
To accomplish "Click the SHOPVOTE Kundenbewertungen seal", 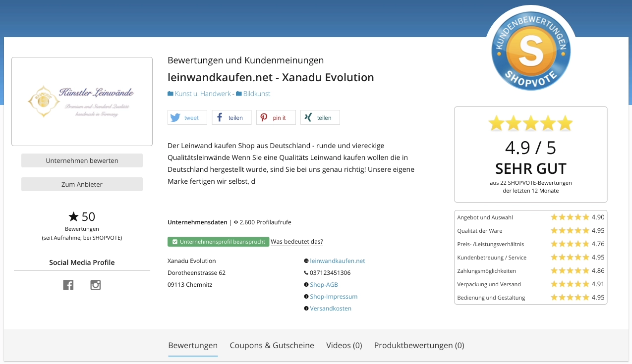I will [x=531, y=49].
